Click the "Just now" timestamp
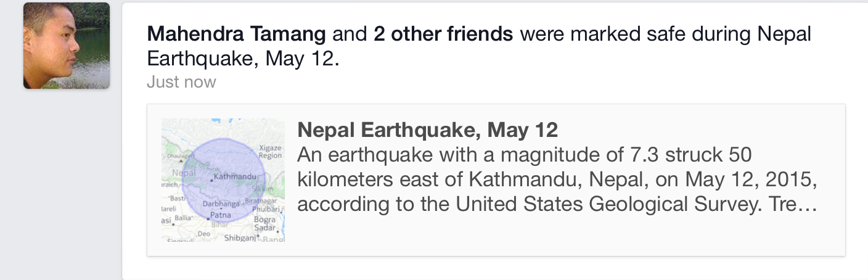The width and height of the screenshot is (868, 280). 181,82
